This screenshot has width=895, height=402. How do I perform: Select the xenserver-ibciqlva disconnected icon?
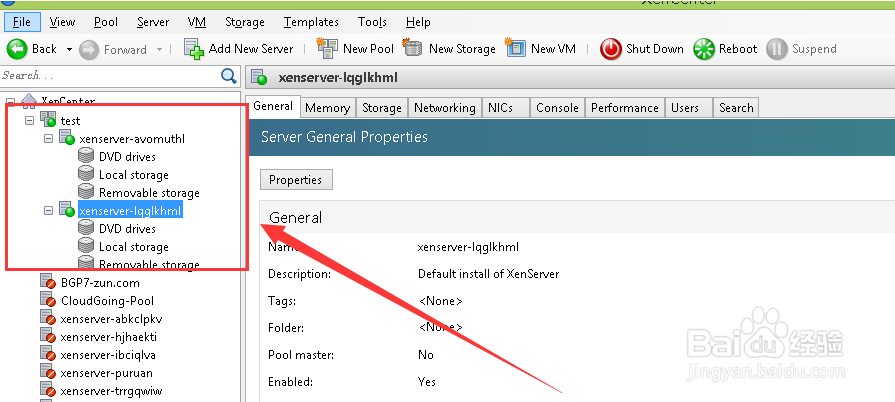coord(48,355)
